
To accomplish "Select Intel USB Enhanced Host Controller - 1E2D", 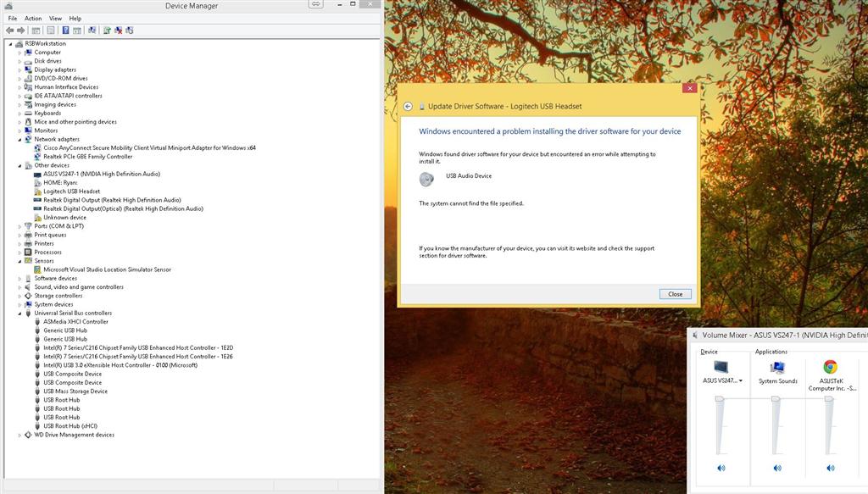I will pos(138,348).
